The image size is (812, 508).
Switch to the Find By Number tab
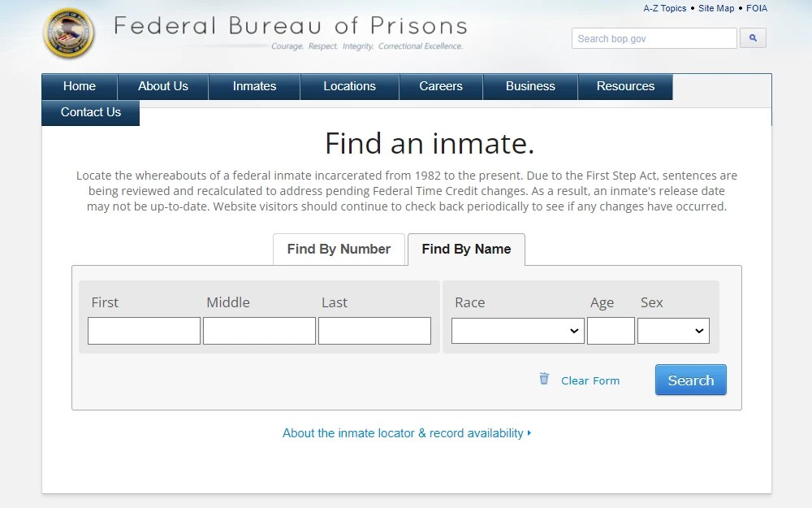339,250
